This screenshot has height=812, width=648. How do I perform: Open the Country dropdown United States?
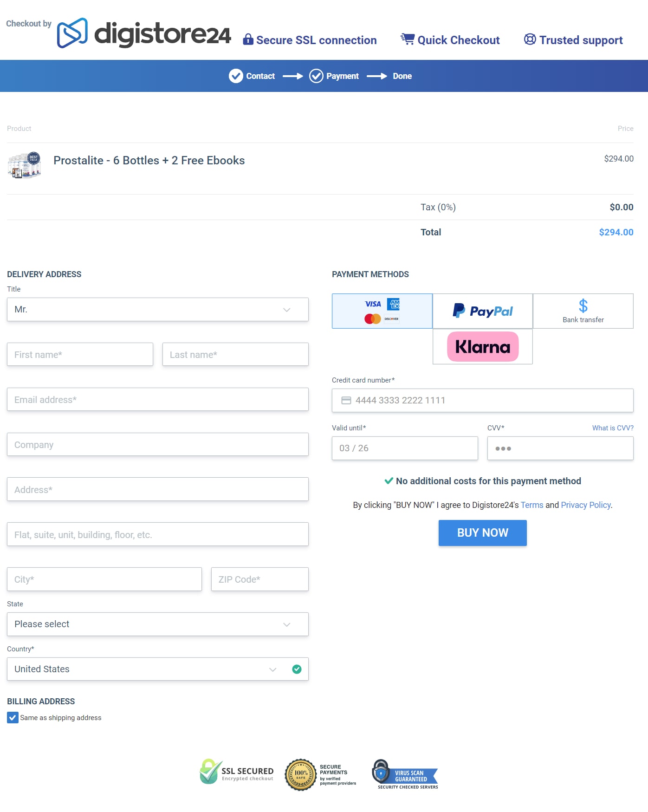tap(158, 669)
